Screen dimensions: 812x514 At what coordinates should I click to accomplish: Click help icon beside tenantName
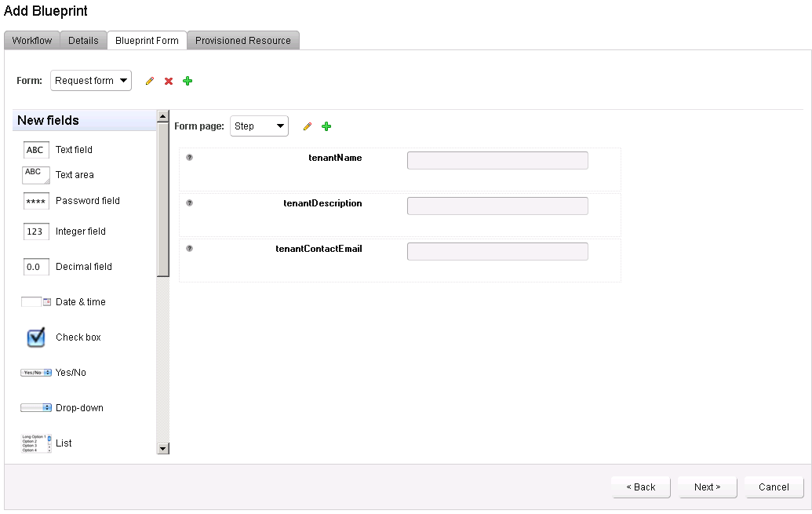[190, 158]
